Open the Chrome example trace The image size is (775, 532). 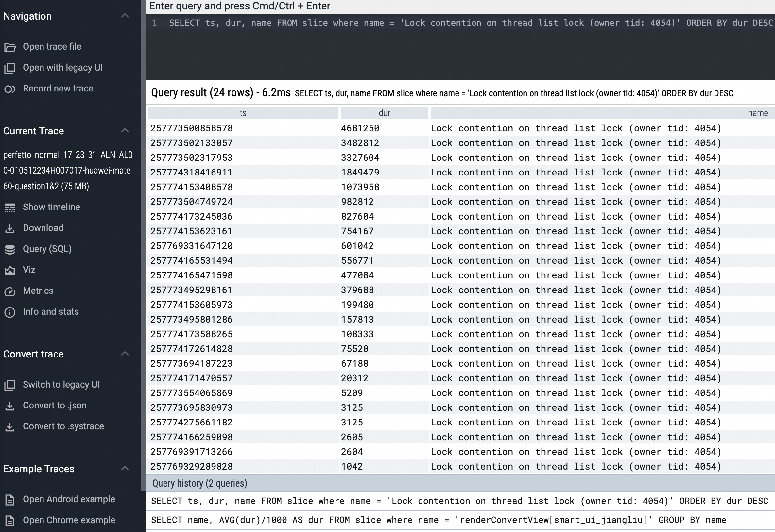(69, 520)
